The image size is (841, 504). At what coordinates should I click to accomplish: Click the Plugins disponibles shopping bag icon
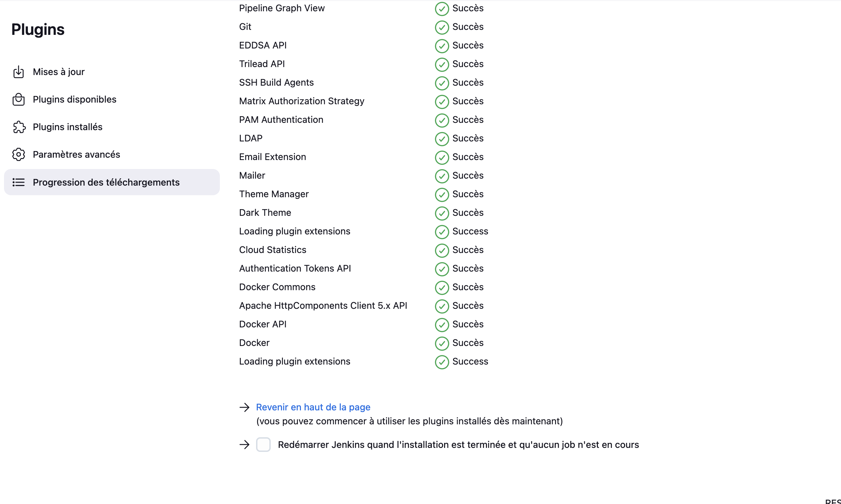click(18, 100)
